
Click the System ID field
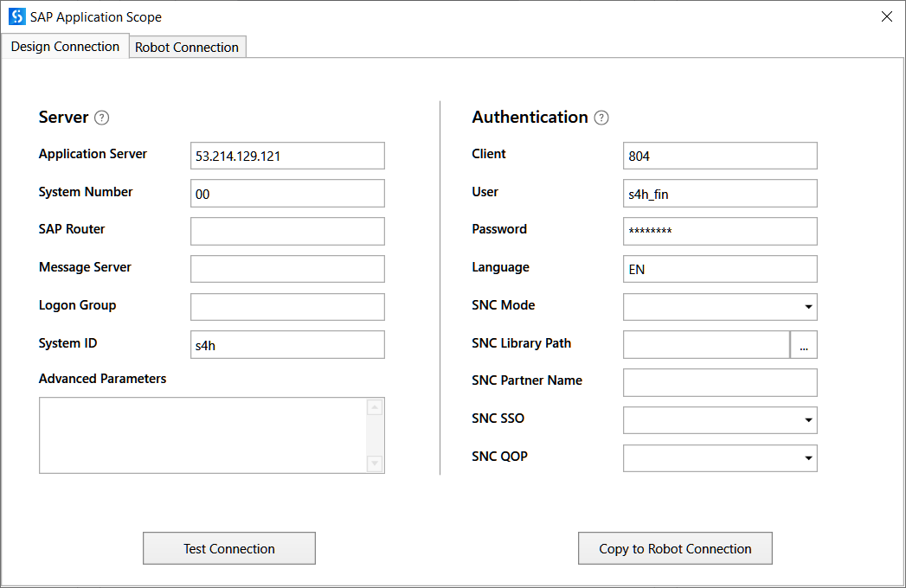click(x=288, y=345)
